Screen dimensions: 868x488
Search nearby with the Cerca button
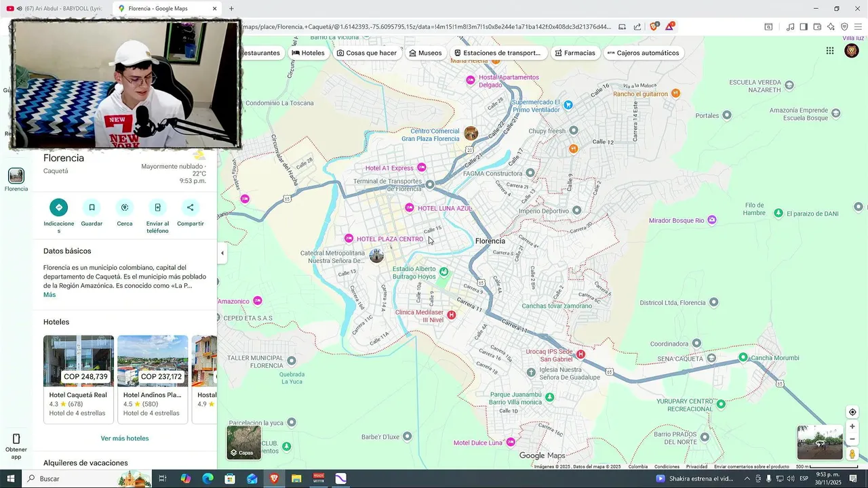[125, 207]
